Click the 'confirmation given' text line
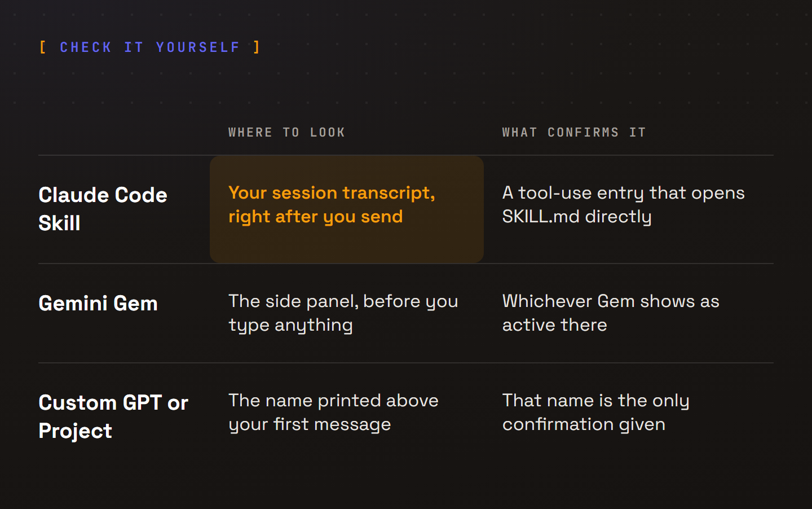This screenshot has height=509, width=812. tap(584, 424)
